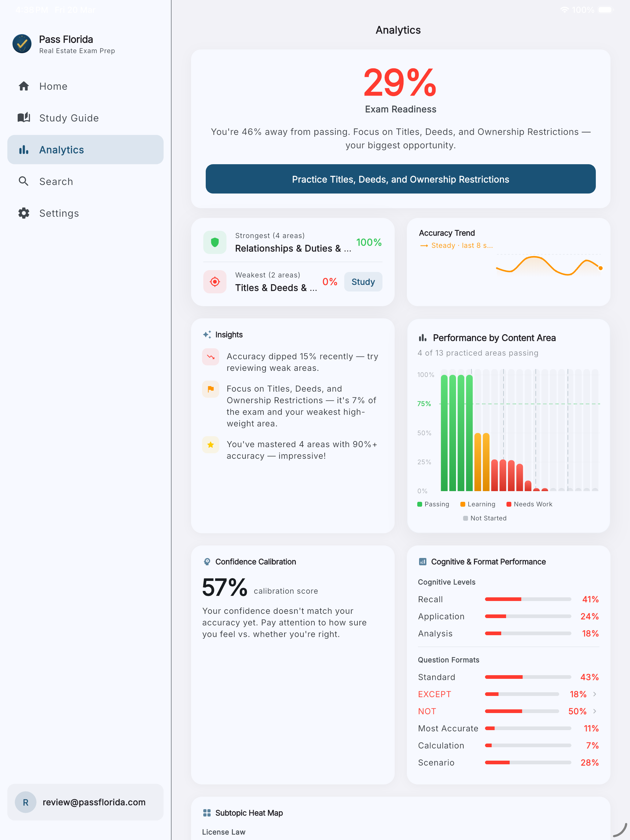630x840 pixels.
Task: Click the red target Weakest icon
Action: (215, 282)
